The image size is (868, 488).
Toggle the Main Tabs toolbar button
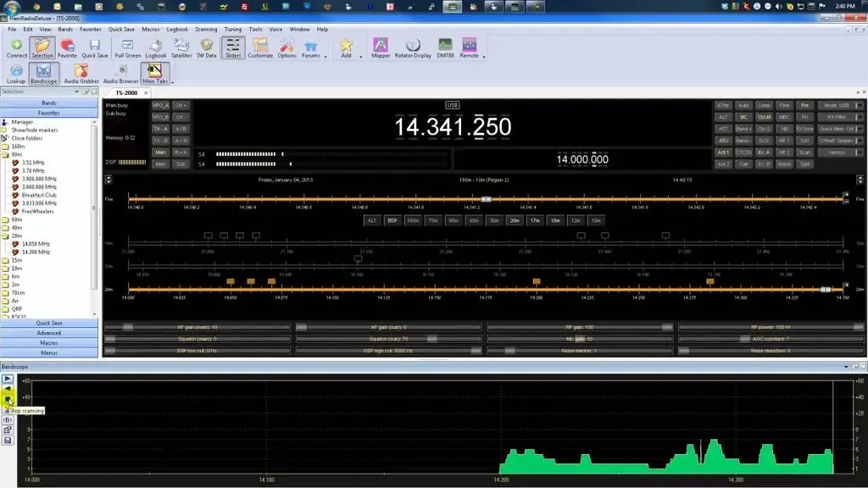point(155,74)
